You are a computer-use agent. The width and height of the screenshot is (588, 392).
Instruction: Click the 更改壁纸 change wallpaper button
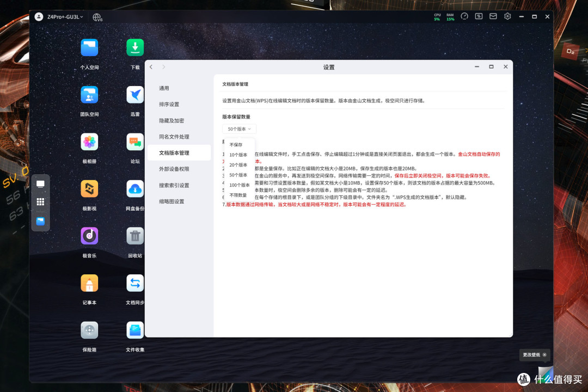coord(531,354)
